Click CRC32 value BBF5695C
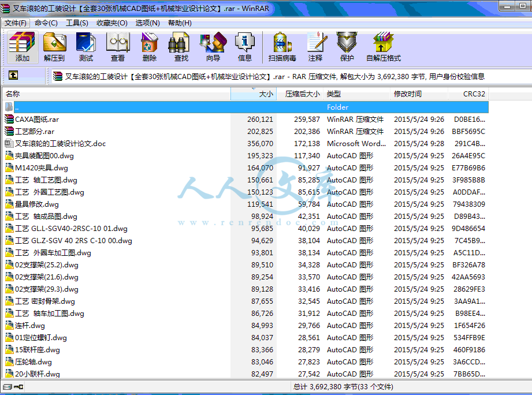 coord(468,132)
